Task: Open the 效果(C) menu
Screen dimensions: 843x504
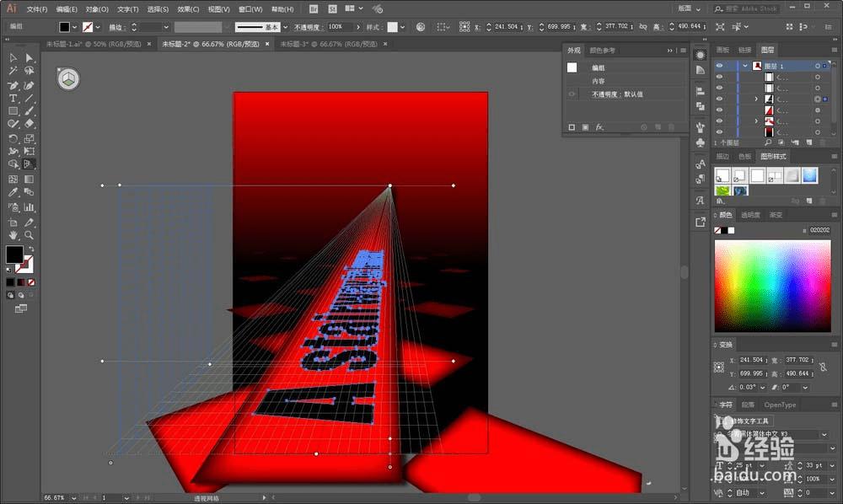Action: (x=188, y=9)
